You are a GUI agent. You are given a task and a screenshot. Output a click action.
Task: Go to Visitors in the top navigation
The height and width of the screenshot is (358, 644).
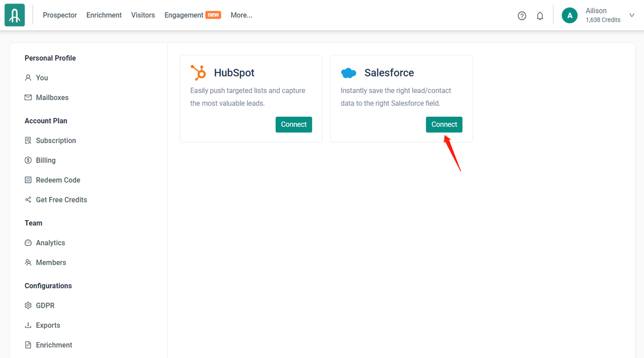pyautogui.click(x=143, y=15)
